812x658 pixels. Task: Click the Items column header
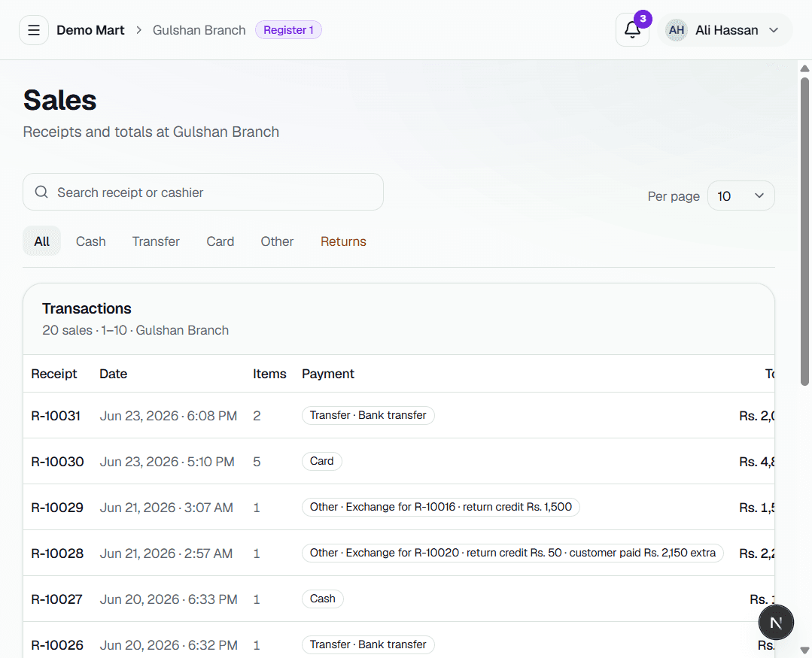pos(269,374)
